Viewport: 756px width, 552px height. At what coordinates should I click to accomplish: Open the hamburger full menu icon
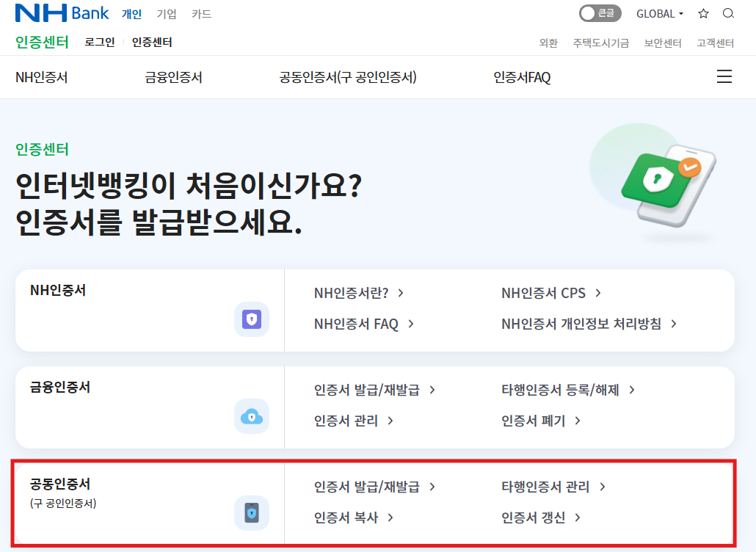point(724,76)
